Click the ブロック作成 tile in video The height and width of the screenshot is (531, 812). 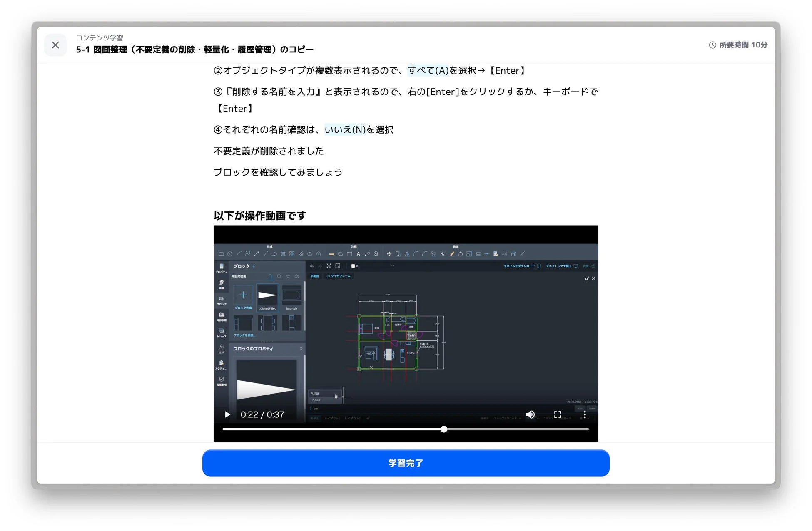point(243,298)
